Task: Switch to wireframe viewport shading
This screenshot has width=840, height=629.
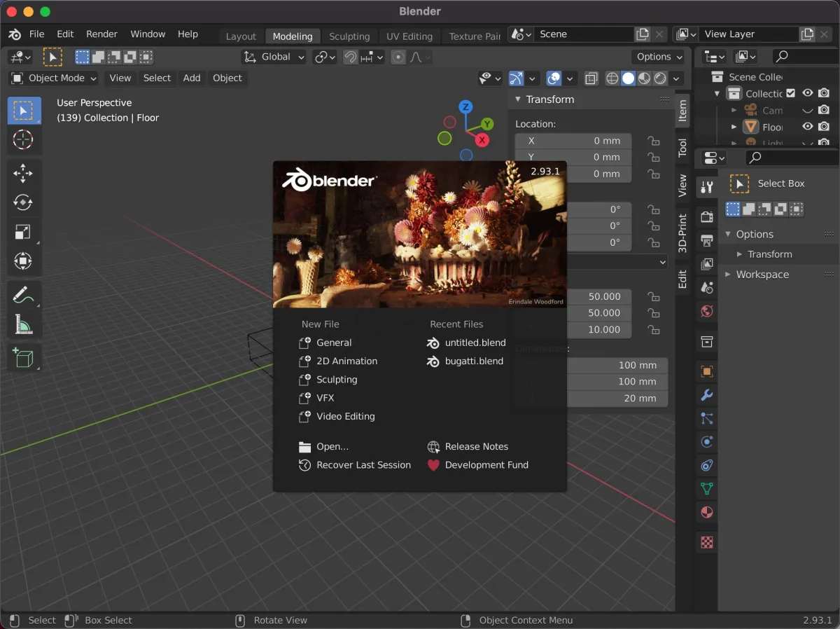Action: [612, 78]
